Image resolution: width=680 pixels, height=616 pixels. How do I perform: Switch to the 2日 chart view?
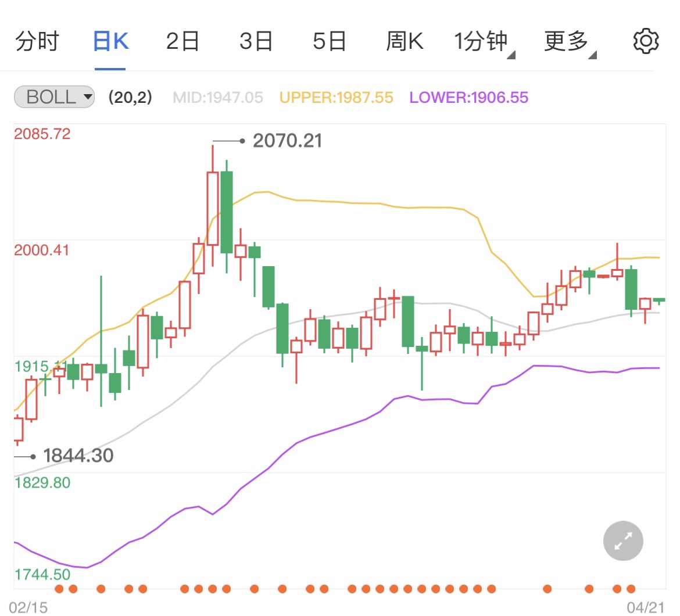183,42
